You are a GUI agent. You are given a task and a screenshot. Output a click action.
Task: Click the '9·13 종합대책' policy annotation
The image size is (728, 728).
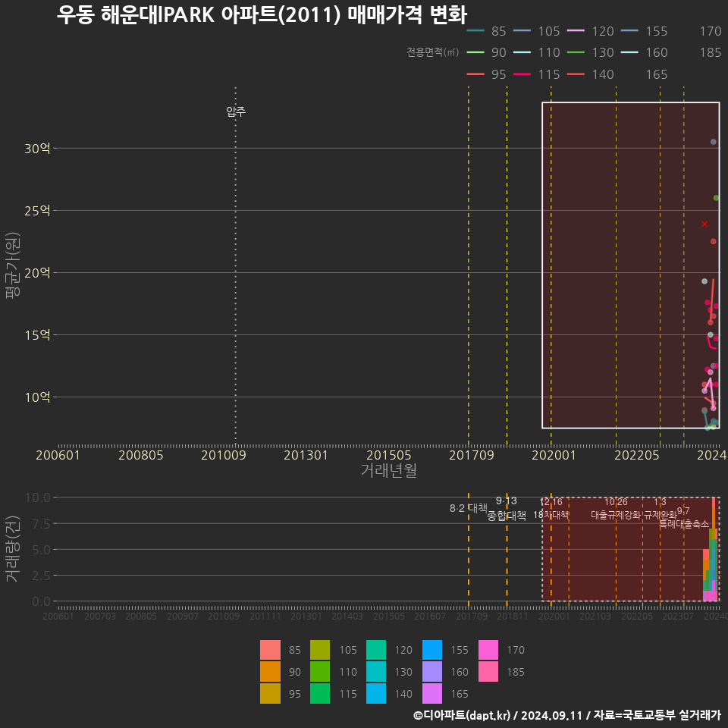click(507, 508)
